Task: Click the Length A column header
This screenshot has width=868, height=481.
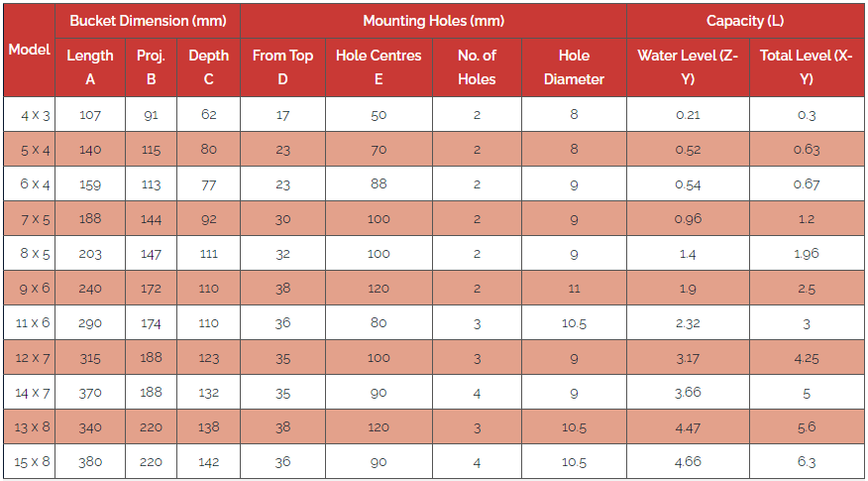Action: [90, 67]
